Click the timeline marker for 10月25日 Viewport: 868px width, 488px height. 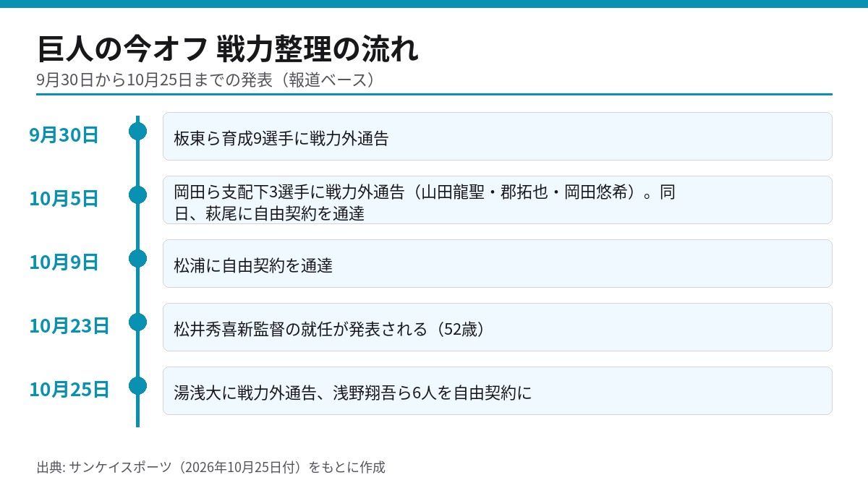(137, 385)
